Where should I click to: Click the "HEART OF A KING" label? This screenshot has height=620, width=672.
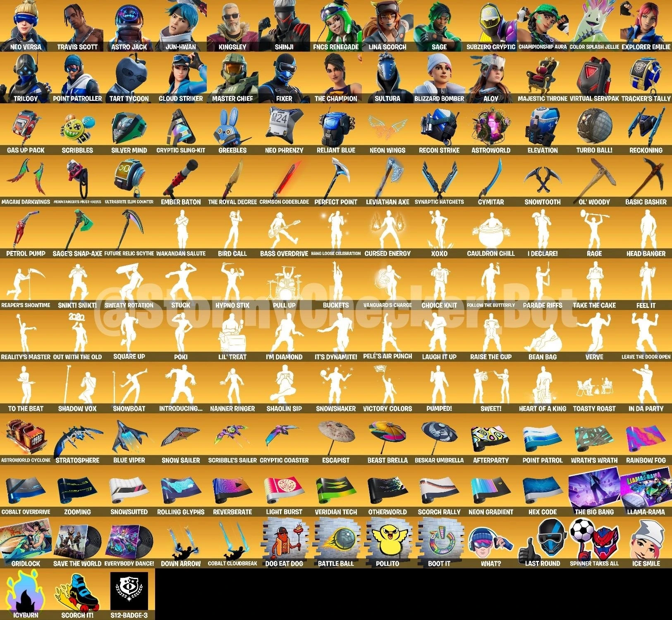point(543,409)
